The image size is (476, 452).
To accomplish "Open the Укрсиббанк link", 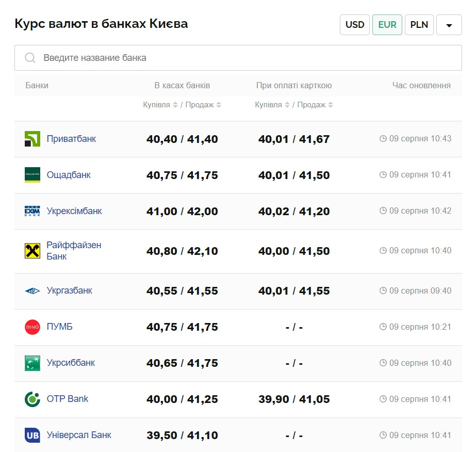I will click(71, 363).
